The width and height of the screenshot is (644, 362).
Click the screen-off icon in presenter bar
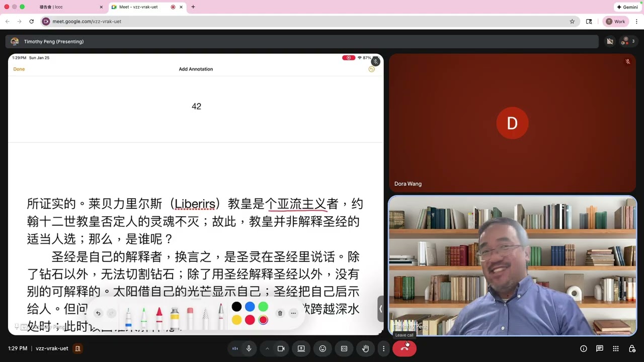pos(610,42)
